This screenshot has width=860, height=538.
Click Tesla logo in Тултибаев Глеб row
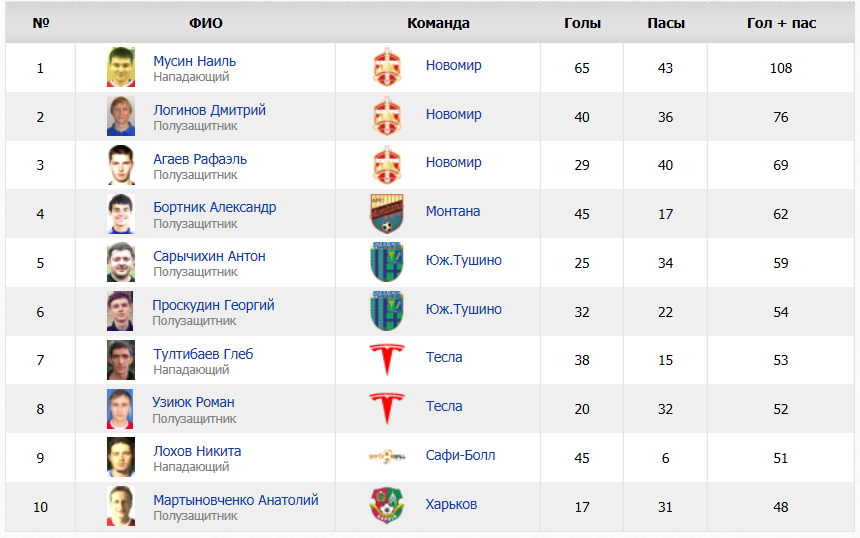tap(387, 360)
